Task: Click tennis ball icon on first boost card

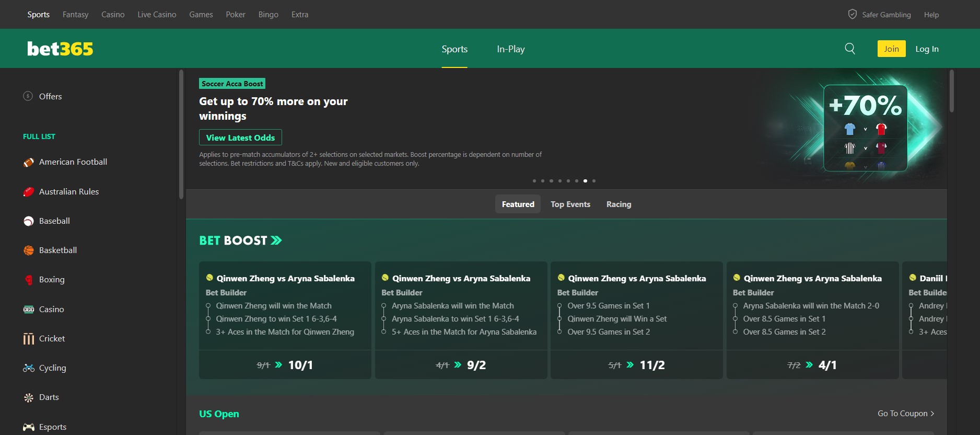Action: point(209,278)
